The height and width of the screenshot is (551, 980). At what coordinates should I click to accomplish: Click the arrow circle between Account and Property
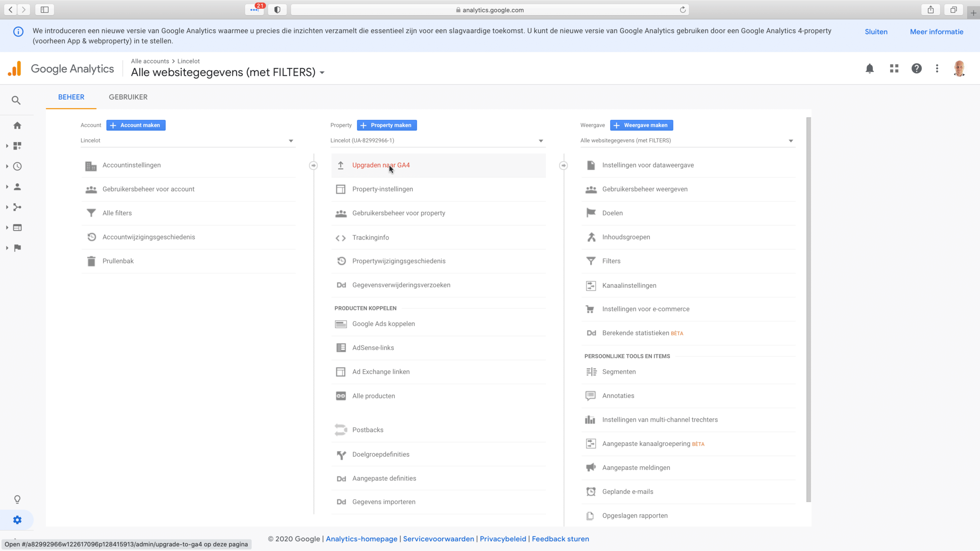coord(314,165)
